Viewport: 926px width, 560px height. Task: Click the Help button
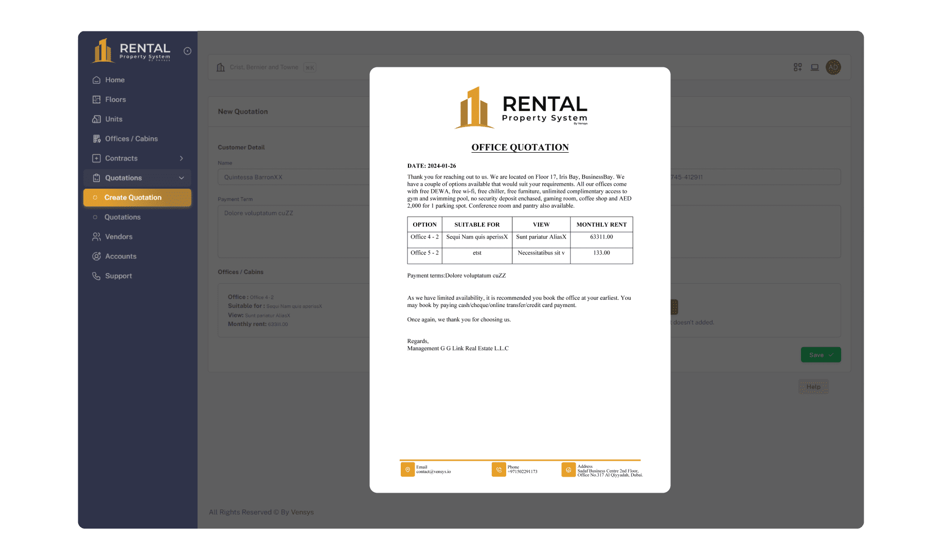[x=813, y=387]
